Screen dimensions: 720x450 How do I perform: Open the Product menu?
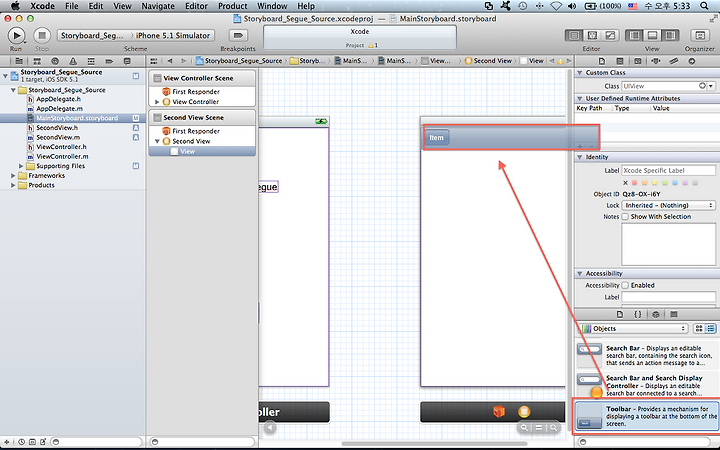pos(232,6)
